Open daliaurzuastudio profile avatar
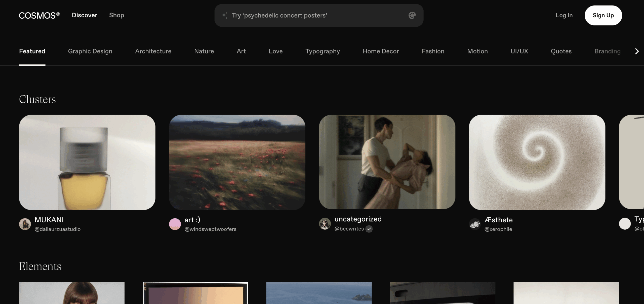Viewport: 644px width, 304px height. (25, 224)
